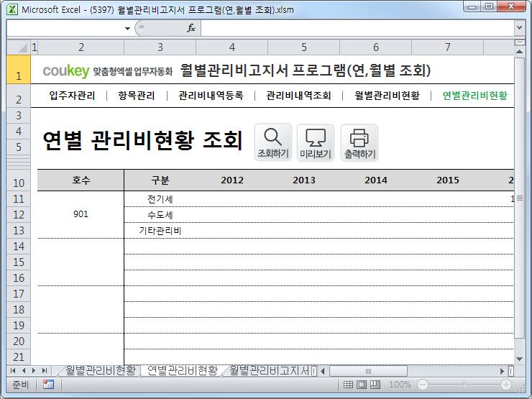Click the formula bar input field
The image size is (532, 399).
(357, 28)
